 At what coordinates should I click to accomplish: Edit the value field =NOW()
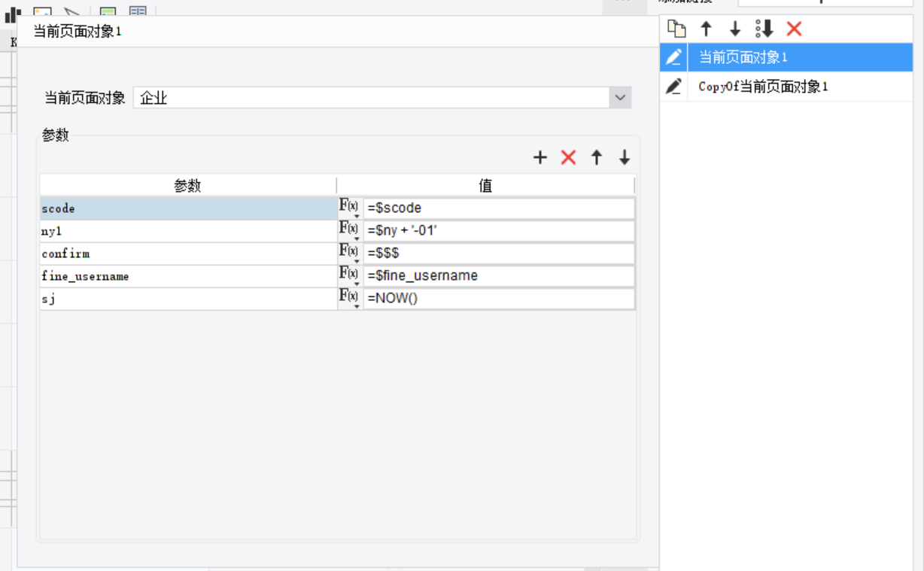coord(499,299)
